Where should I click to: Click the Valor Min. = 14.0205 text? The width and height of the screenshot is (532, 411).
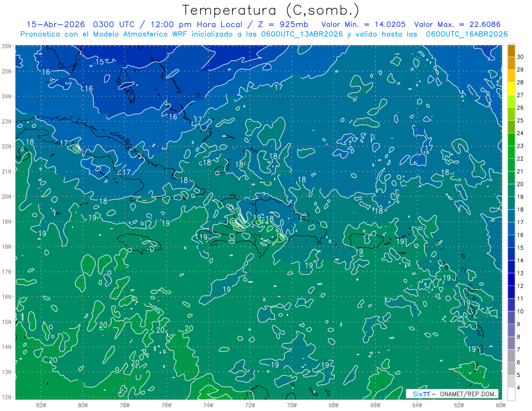(x=365, y=24)
